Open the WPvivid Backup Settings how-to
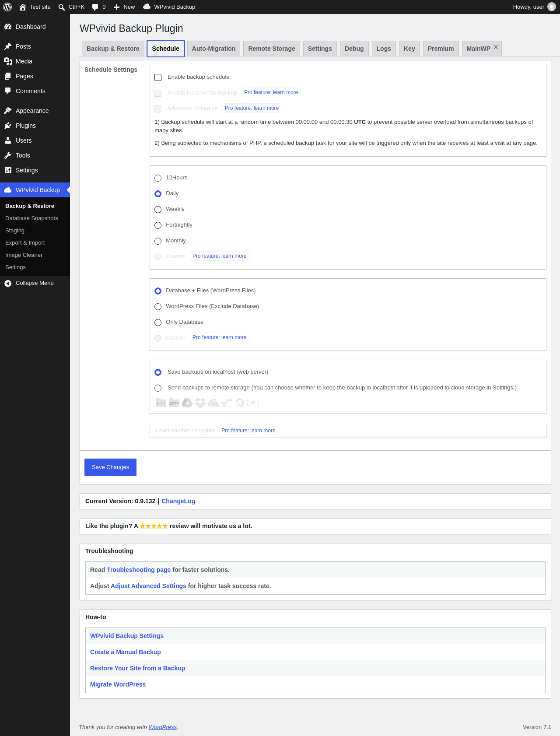Screen dimensions: 560x736 point(127,636)
